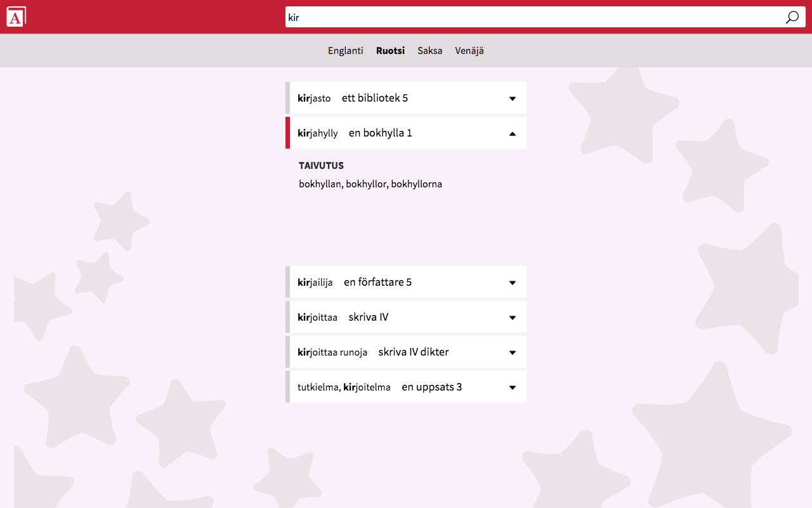Expand the kirjasto entry arrow
Image resolution: width=812 pixels, height=508 pixels.
point(513,98)
